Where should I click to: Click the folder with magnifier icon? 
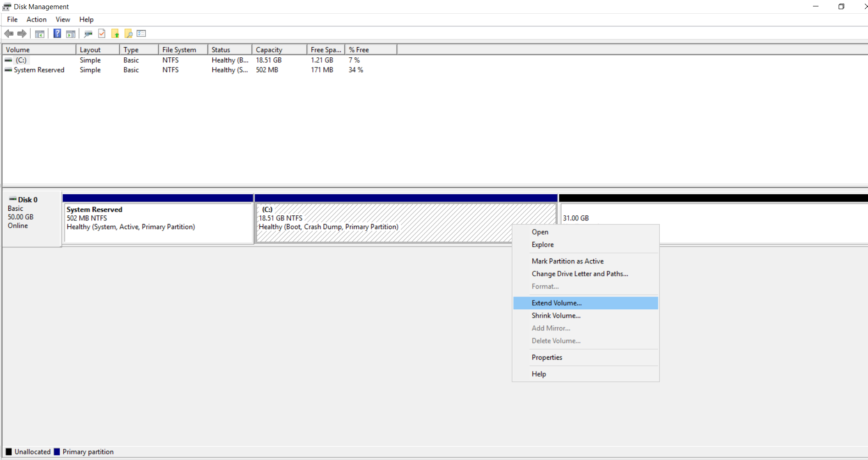pos(128,33)
